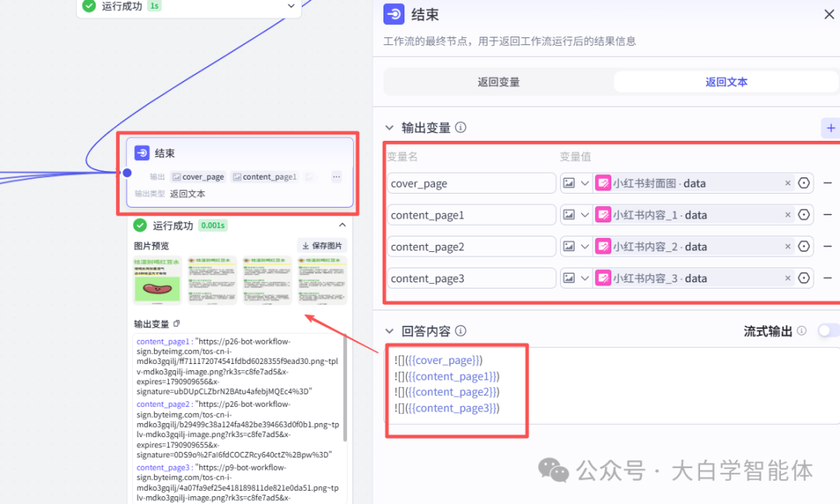The image size is (840, 504).
Task: Remove the content_page1 variable row
Action: coord(828,215)
